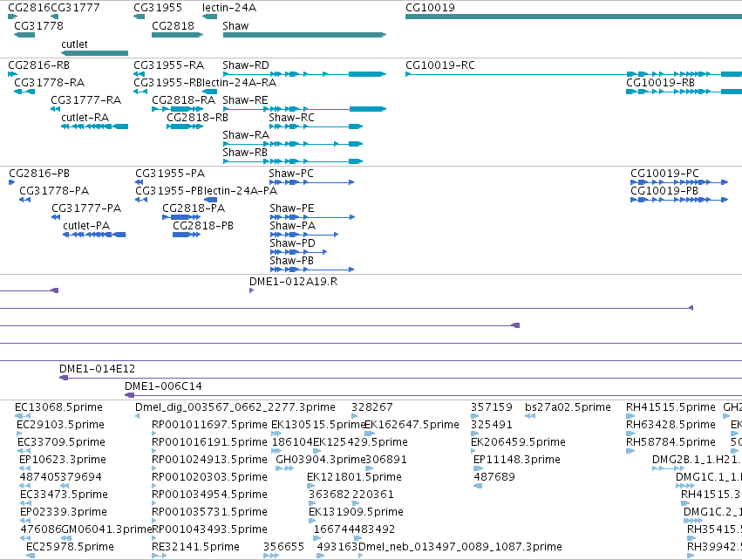Image resolution: width=742 pixels, height=560 pixels.
Task: Select transcript Shaw-RD
Action: pyautogui.click(x=304, y=74)
